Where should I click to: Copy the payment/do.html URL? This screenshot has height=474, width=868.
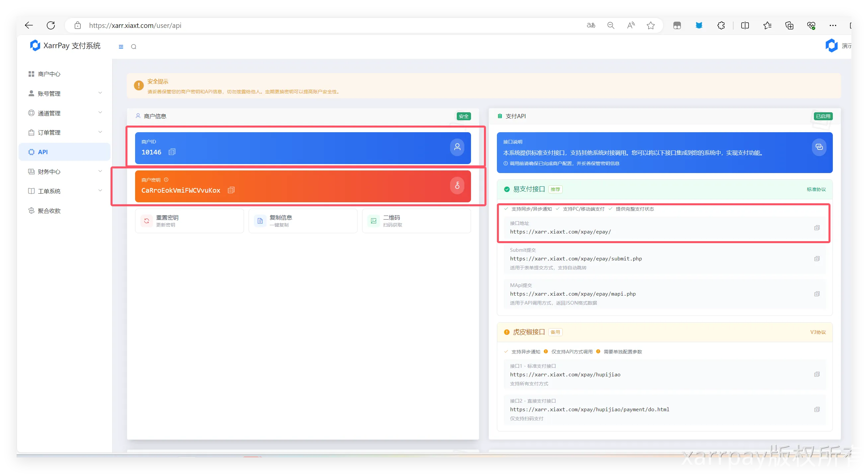(817, 410)
